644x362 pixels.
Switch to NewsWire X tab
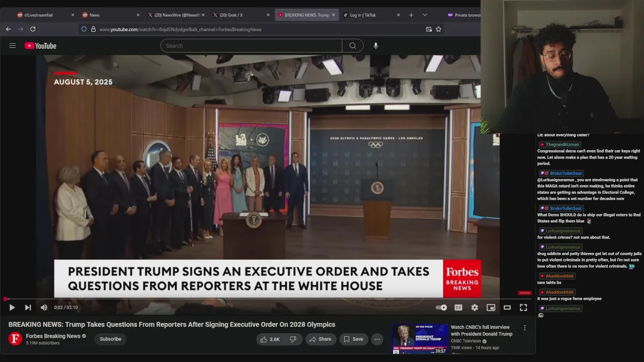click(x=177, y=15)
